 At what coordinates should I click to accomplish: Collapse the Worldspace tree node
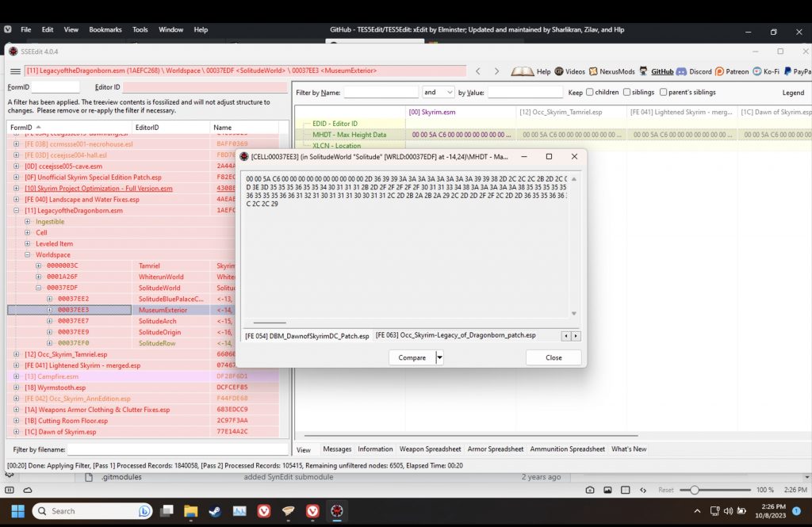point(28,255)
